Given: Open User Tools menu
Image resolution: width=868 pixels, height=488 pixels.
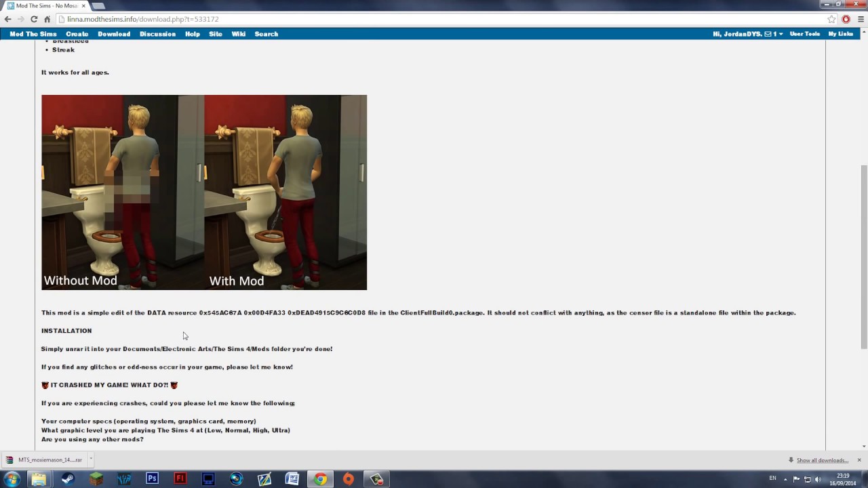Looking at the screenshot, I should (805, 34).
